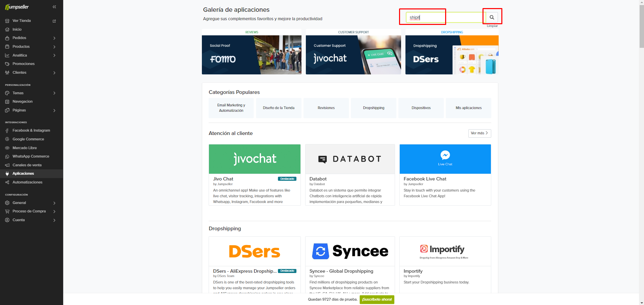Click the Aplicaciones plug icon
644x305 pixels.
(x=7, y=174)
